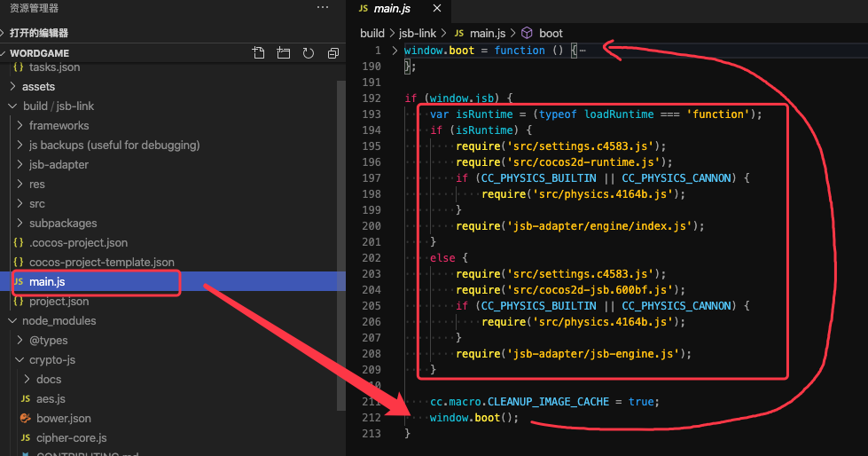Image resolution: width=868 pixels, height=456 pixels.
Task: Open bower.json file
Action: 63,419
